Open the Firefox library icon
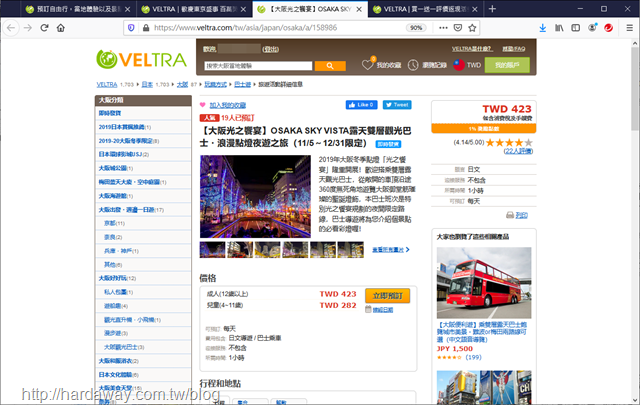The height and width of the screenshot is (405, 640). [559, 28]
